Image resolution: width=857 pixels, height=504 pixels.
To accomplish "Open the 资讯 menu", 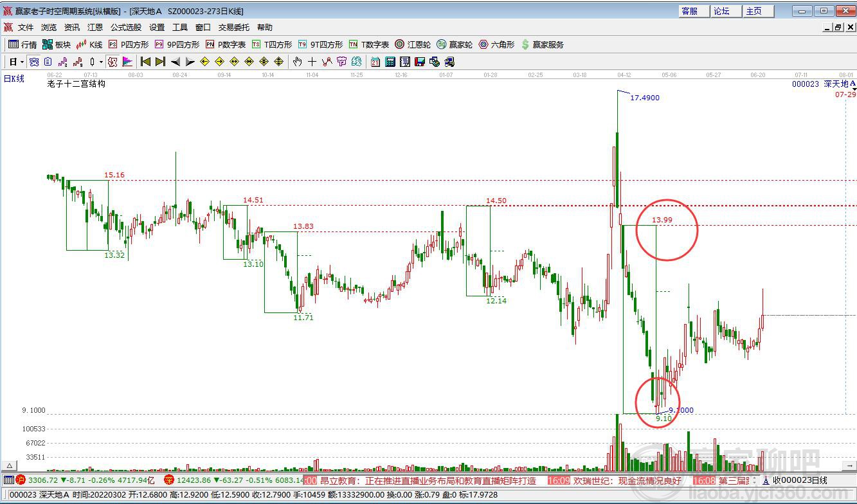I will coord(72,28).
